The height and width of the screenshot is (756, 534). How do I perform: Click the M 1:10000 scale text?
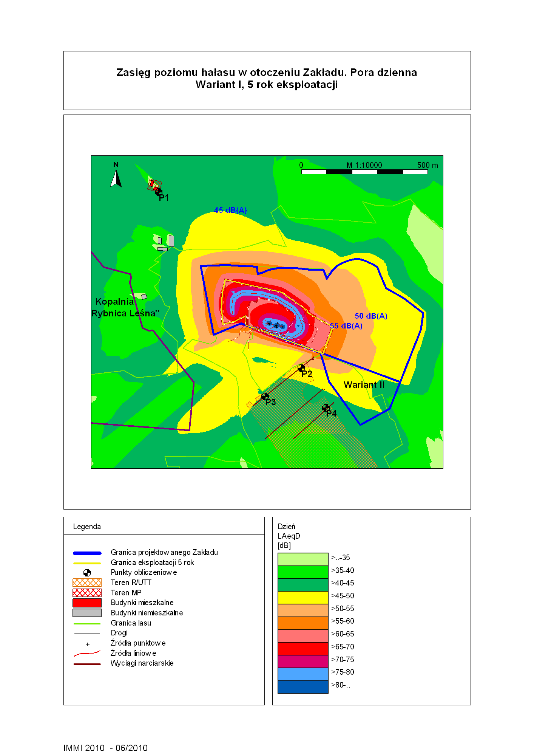pos(364,165)
